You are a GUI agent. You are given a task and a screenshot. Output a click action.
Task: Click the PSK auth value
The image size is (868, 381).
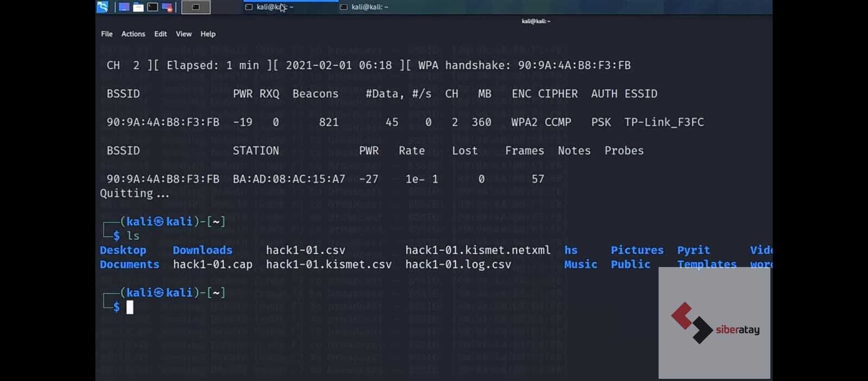tap(601, 122)
